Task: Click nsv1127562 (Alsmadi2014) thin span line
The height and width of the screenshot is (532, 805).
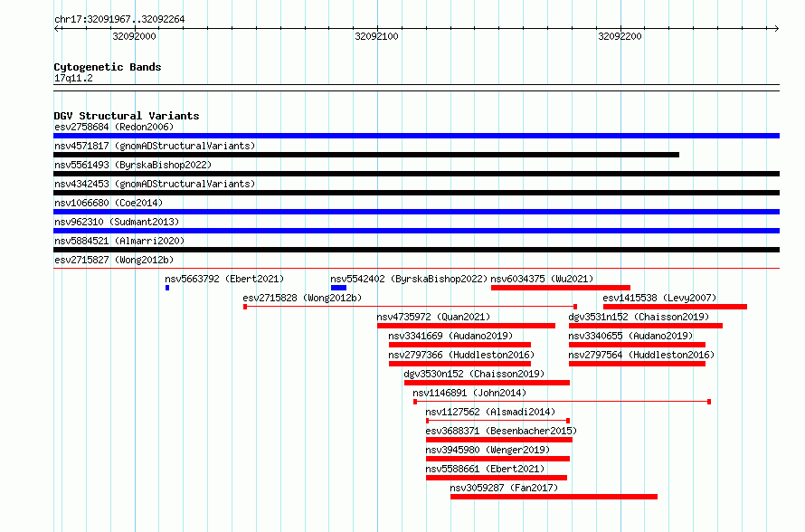Action: [498, 421]
